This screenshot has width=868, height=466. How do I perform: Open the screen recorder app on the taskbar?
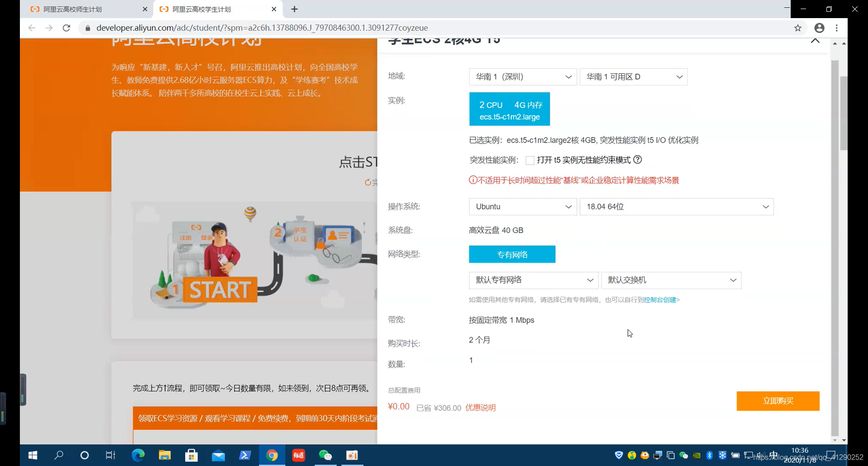tap(352, 455)
